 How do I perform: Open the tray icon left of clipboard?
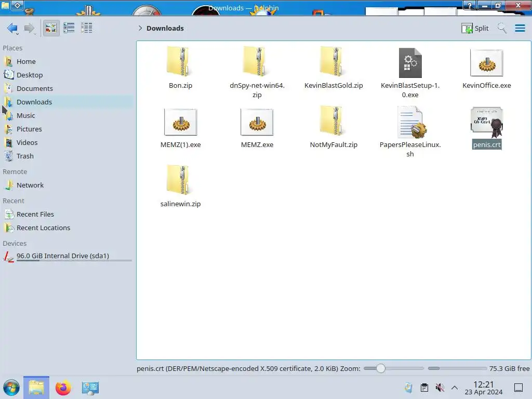coord(408,388)
